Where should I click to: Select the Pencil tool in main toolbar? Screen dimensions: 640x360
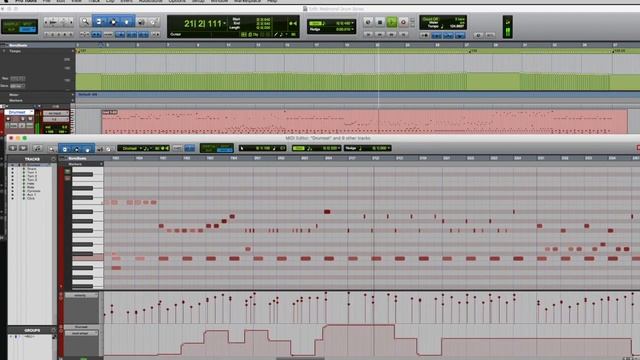tap(154, 22)
